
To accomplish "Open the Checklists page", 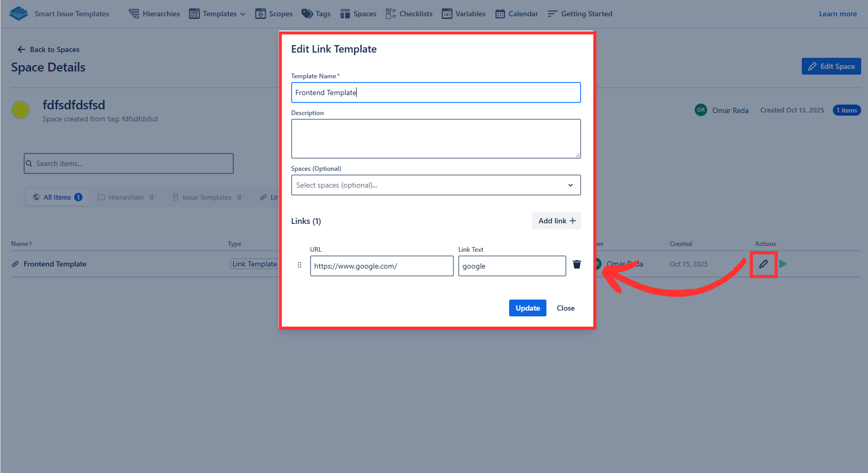I will click(409, 14).
